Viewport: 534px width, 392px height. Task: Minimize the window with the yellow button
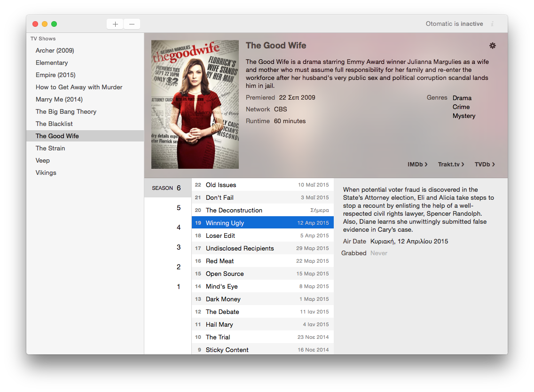[45, 24]
